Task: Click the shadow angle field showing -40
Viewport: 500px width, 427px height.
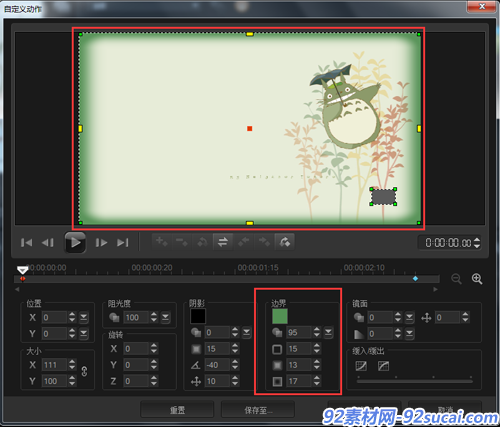Action: coord(218,365)
